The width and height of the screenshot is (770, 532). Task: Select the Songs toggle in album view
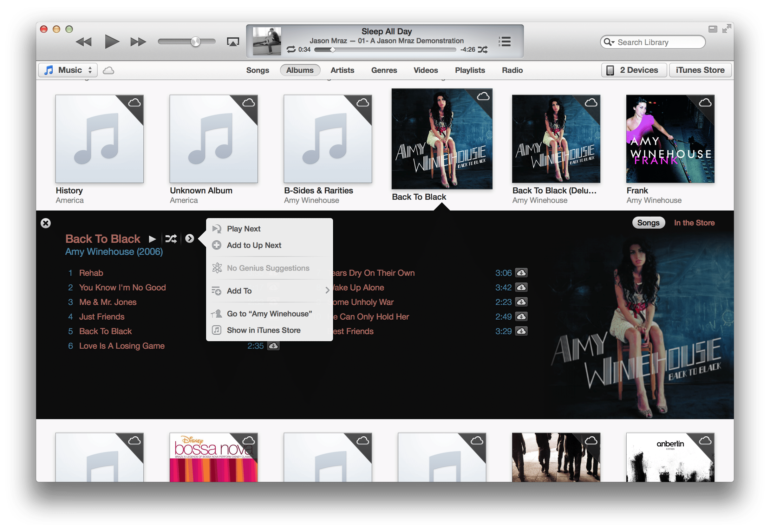click(x=648, y=223)
